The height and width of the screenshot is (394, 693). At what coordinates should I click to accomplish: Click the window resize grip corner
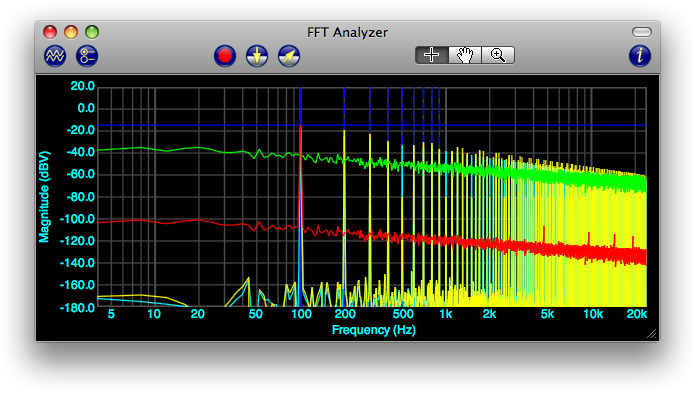[652, 334]
